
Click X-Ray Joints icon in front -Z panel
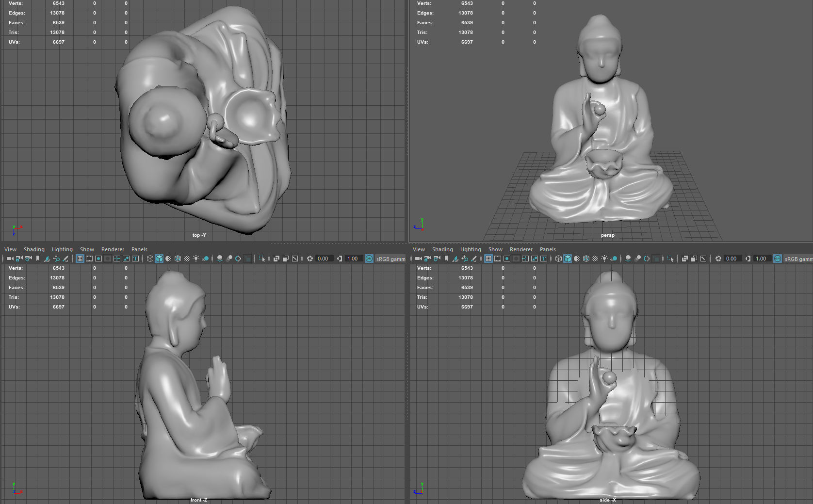(x=295, y=259)
